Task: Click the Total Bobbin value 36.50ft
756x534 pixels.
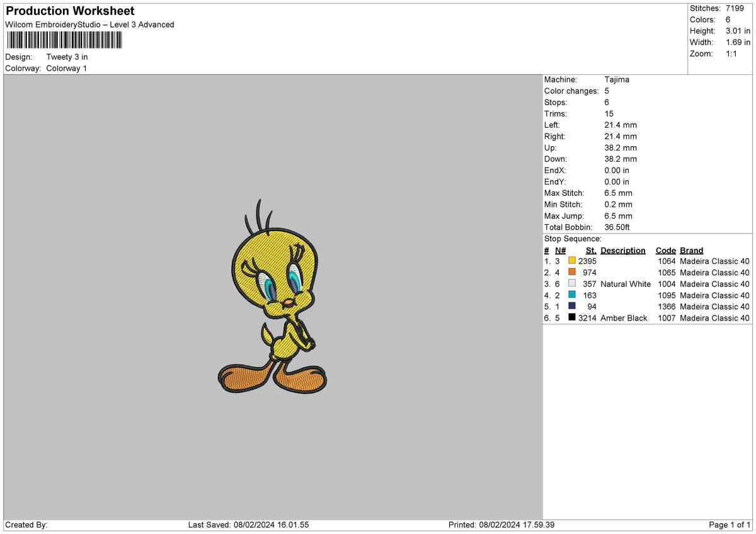Action: pyautogui.click(x=617, y=227)
